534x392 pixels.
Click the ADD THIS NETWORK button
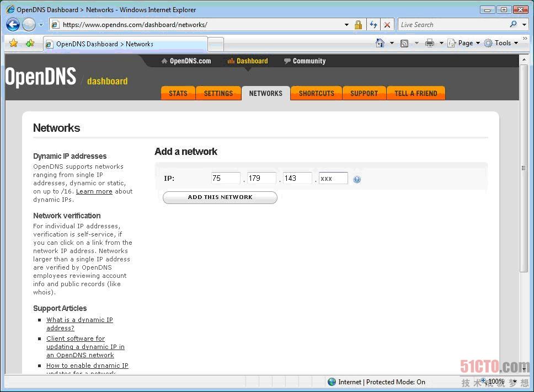[220, 197]
